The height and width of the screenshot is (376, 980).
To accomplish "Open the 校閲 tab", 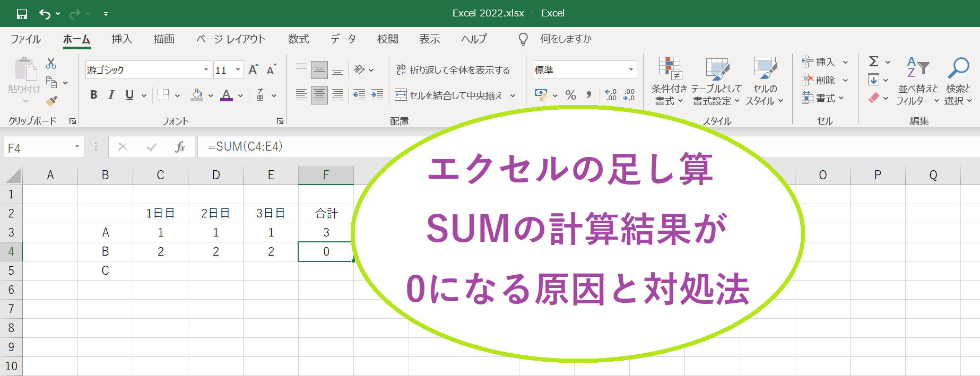I will (x=388, y=39).
